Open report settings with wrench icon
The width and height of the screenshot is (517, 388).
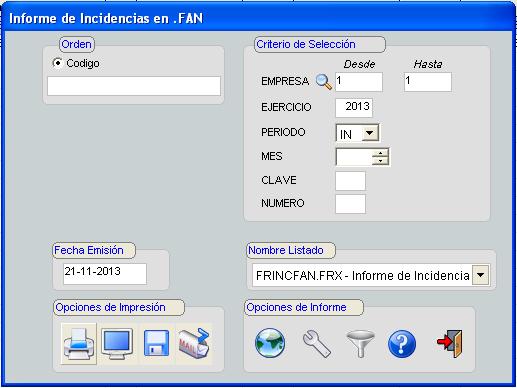pos(317,344)
